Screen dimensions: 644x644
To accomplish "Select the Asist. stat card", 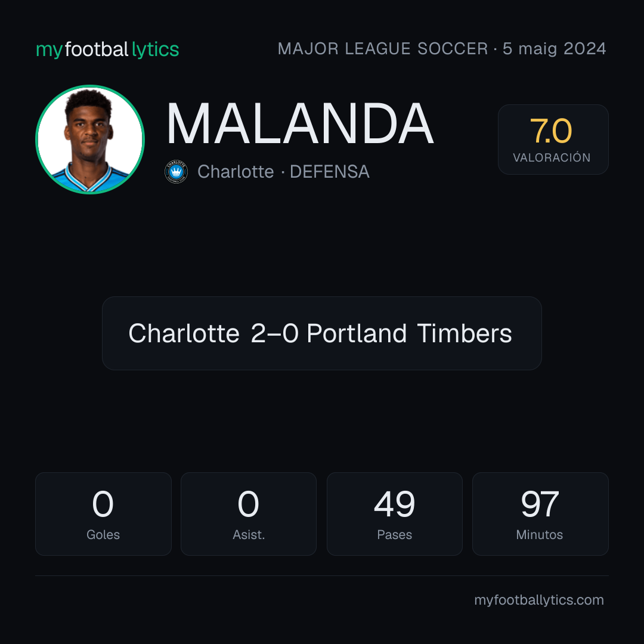I will coord(249,514).
